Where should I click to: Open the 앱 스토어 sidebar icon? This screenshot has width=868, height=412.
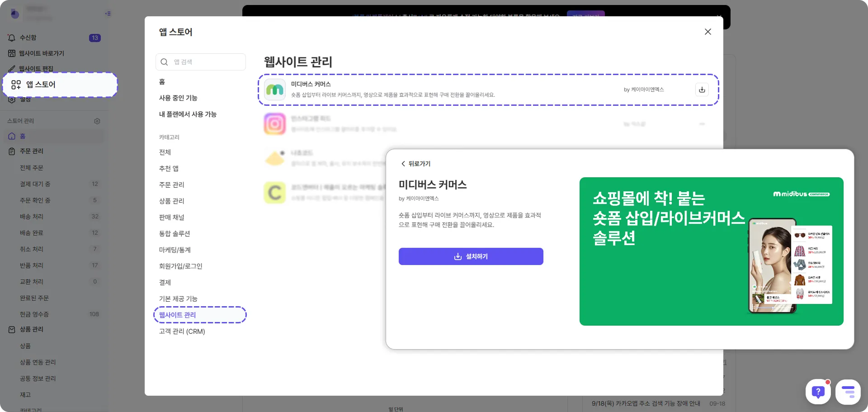pyautogui.click(x=15, y=85)
